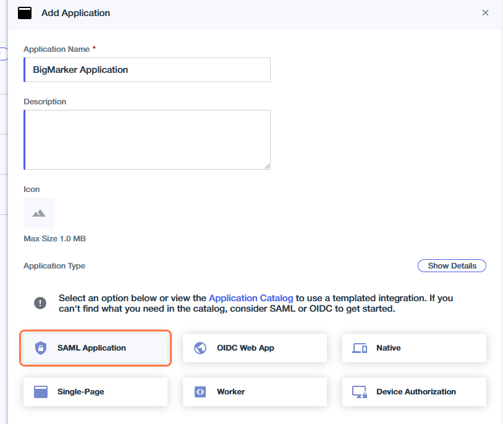The height and width of the screenshot is (424, 503).
Task: Click into the Description text area
Action: 147,140
